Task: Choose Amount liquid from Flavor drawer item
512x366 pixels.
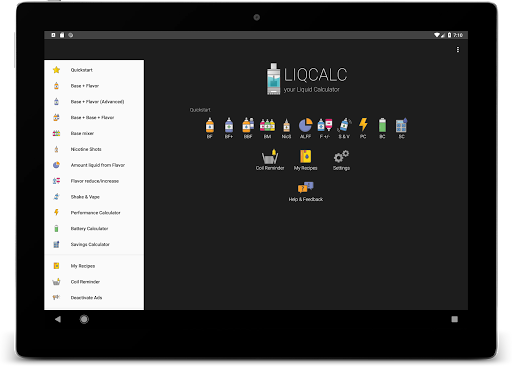Action: pos(94,165)
